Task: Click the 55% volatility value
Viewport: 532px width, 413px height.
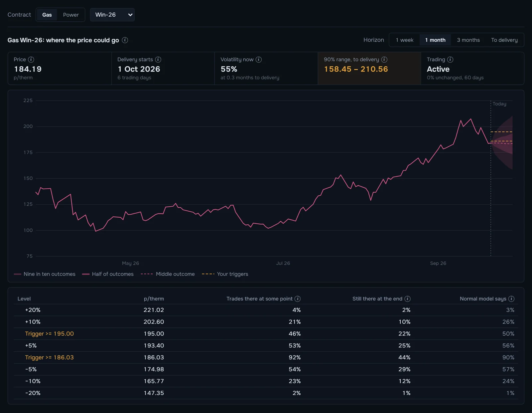Action: (x=229, y=69)
